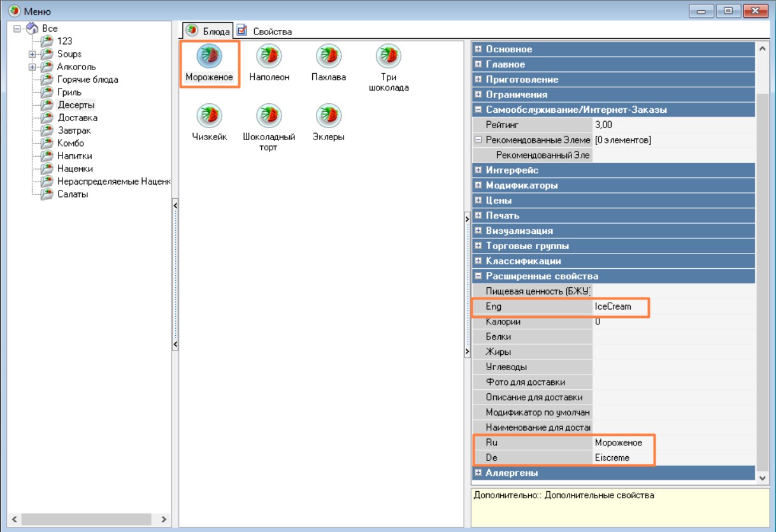Viewport: 776px width, 532px height.
Task: Expand the Алкоголь tree node
Action: point(32,67)
